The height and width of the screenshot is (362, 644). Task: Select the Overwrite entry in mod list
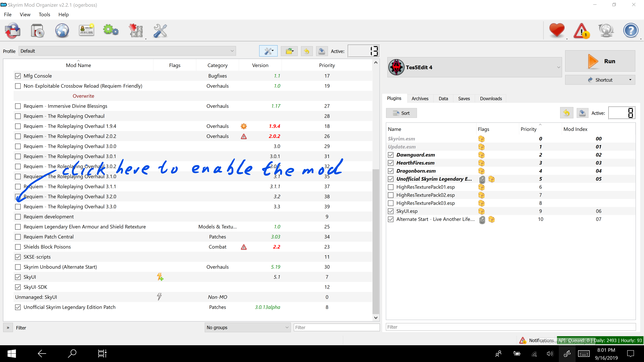pyautogui.click(x=83, y=96)
